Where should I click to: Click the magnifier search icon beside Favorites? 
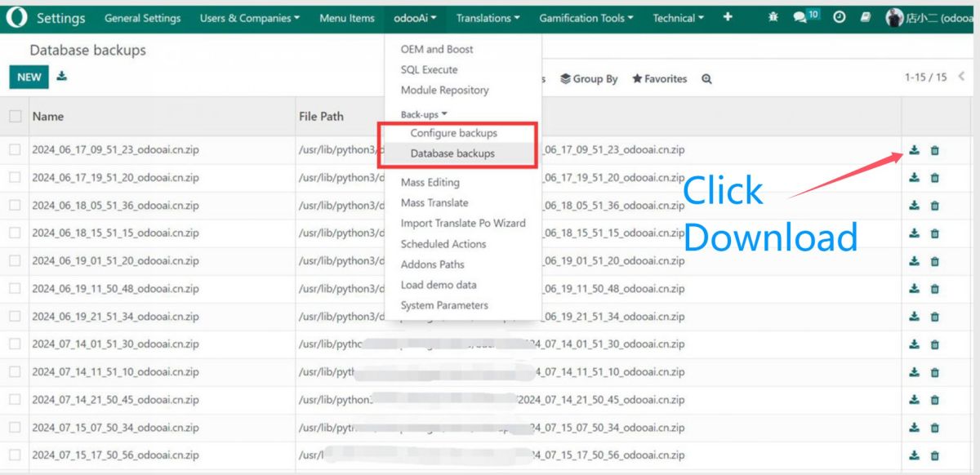[706, 79]
